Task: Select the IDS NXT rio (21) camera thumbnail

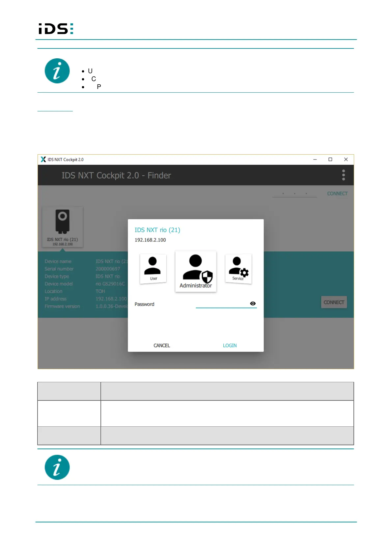Action: coord(63,227)
